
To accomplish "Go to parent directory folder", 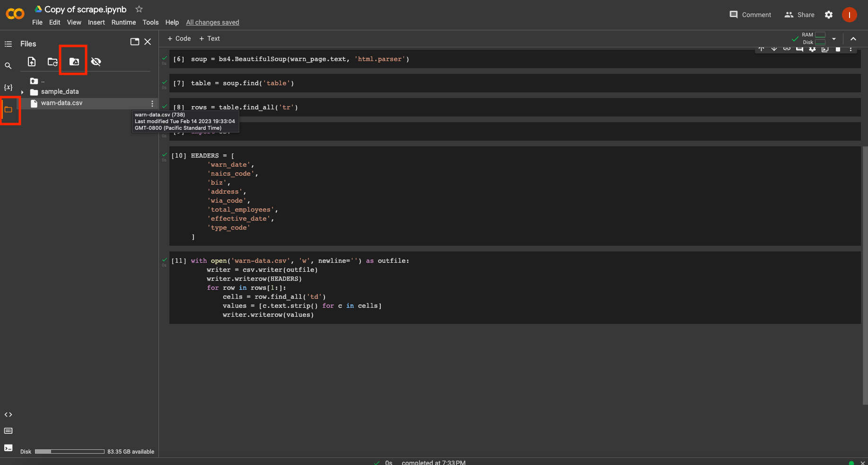I will coord(34,81).
